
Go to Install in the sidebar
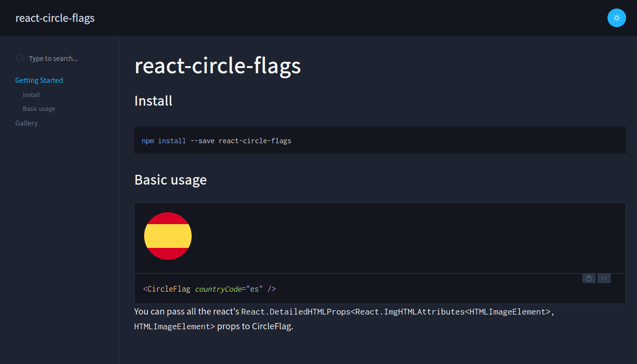(31, 95)
